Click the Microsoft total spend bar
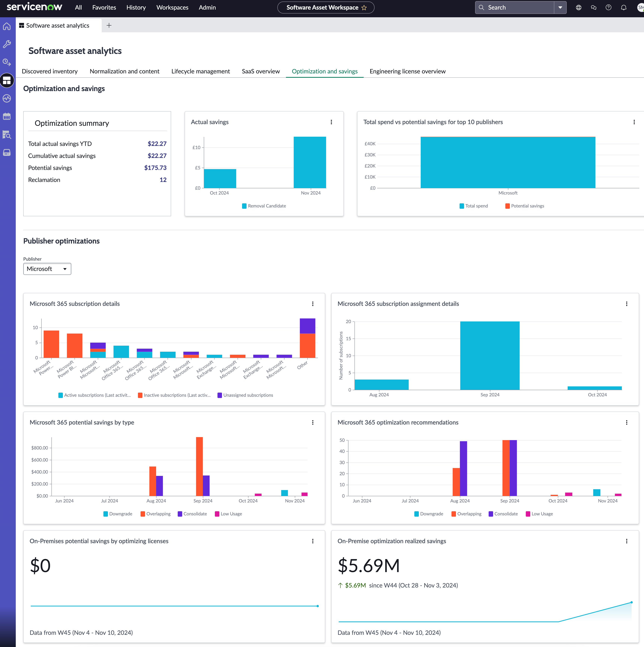 tap(508, 162)
